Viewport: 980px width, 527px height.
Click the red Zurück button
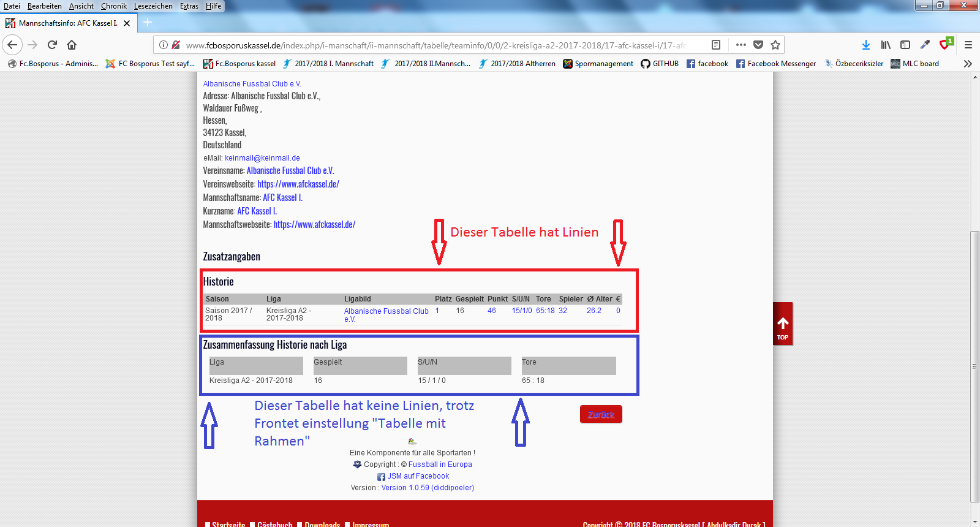(601, 414)
